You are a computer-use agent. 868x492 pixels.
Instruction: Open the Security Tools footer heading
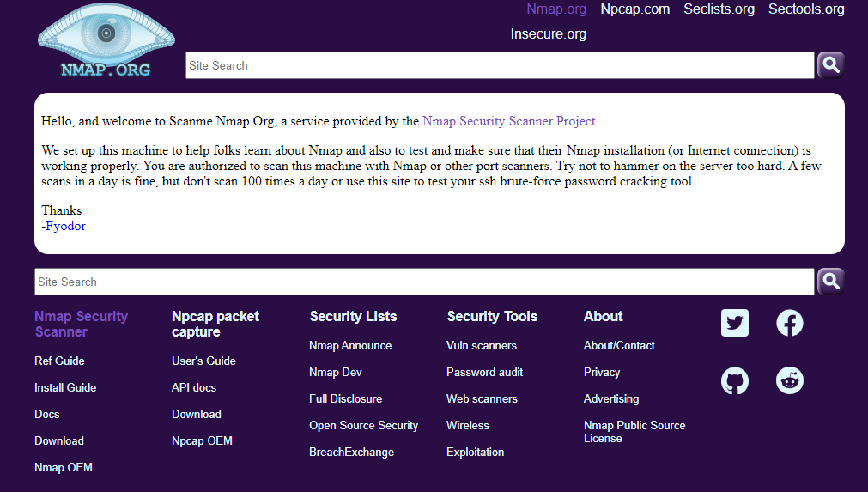492,317
